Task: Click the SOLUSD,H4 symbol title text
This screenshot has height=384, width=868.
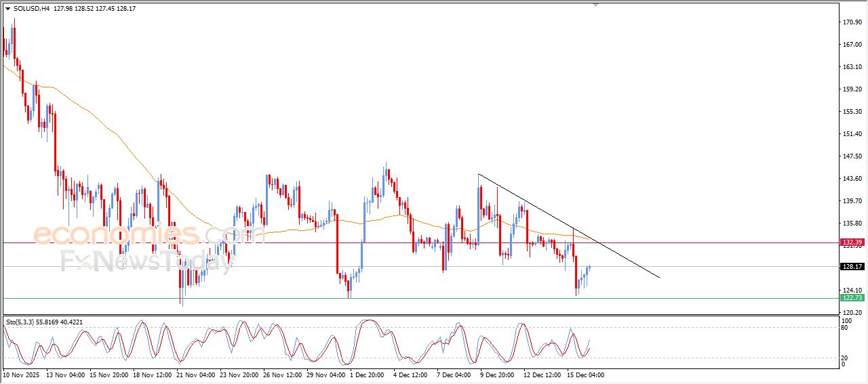Action: click(31, 9)
